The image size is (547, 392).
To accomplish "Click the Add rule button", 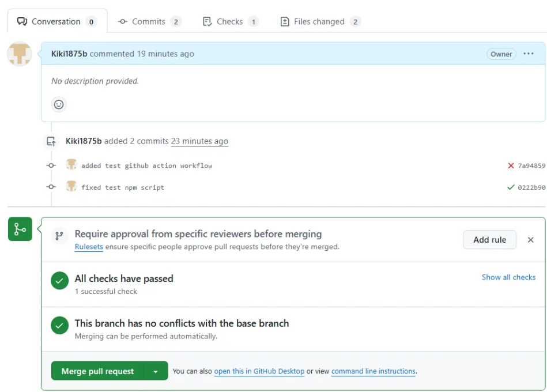I will coord(489,240).
